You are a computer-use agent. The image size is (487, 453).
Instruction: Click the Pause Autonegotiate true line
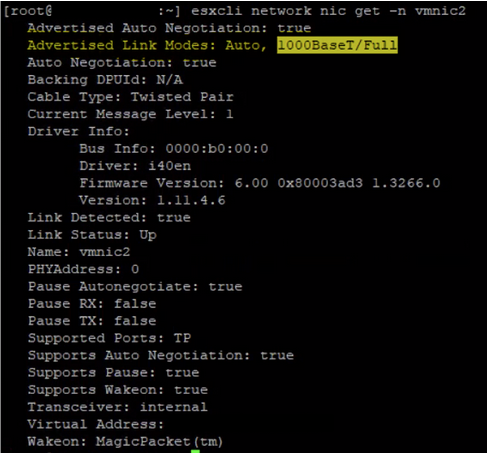click(135, 287)
